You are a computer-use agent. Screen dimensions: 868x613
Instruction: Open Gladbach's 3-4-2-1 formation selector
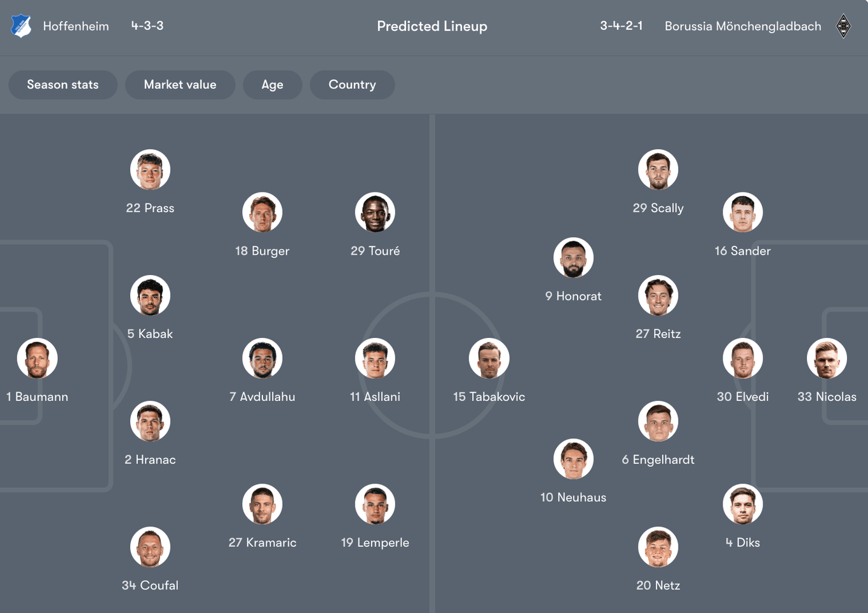(x=621, y=26)
